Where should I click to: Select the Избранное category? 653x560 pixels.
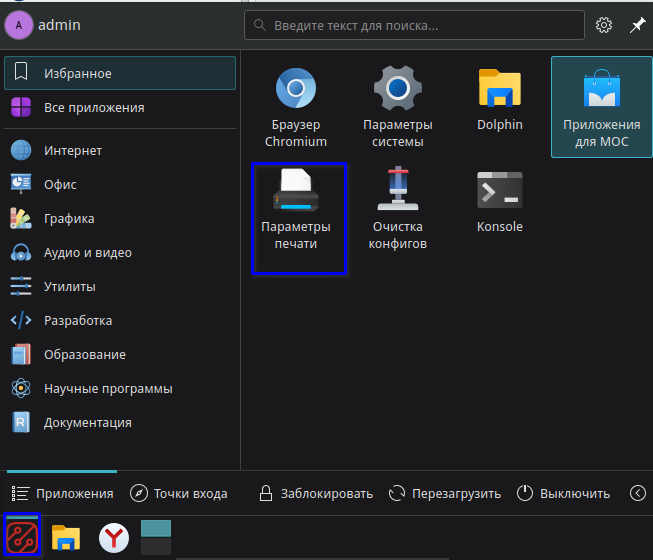(120, 73)
